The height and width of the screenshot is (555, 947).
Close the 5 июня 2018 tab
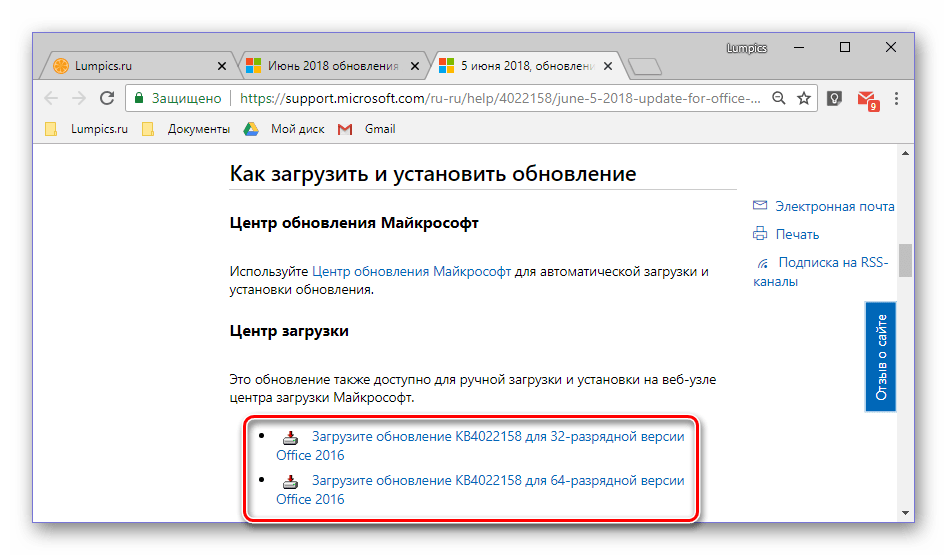pyautogui.click(x=608, y=66)
